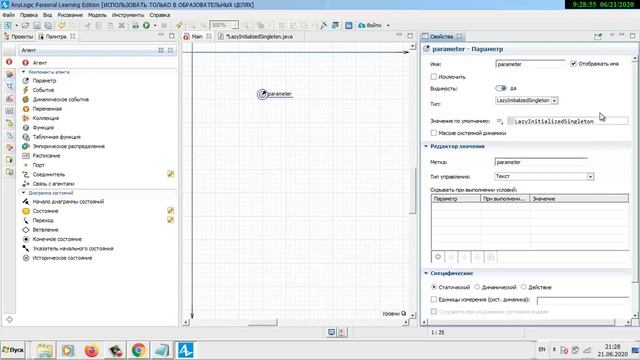The height and width of the screenshot is (360, 640).
Task: Select the Действие radio button
Action: (x=524, y=287)
